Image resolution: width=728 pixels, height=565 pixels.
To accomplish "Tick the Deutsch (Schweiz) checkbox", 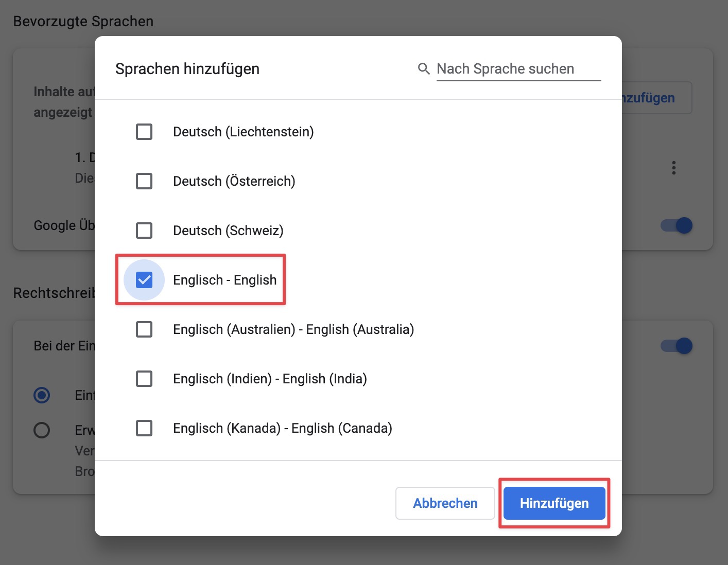I will pos(144,231).
